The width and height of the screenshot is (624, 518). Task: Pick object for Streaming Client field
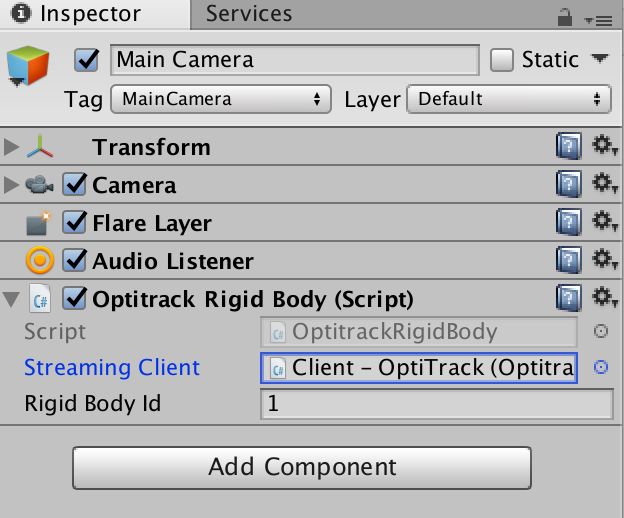tap(601, 367)
